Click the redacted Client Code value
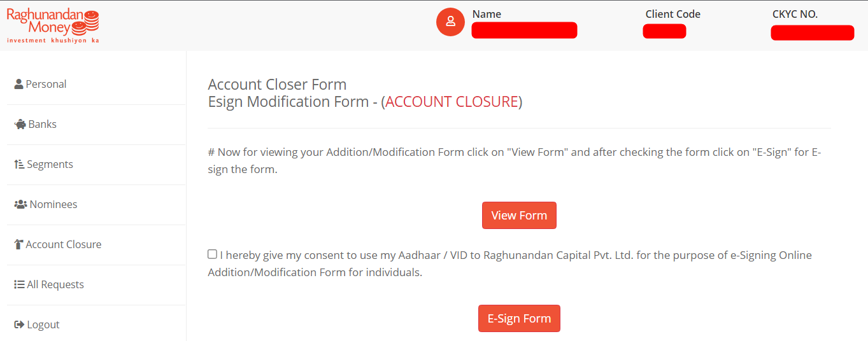Image resolution: width=868 pixels, height=341 pixels. [x=664, y=31]
